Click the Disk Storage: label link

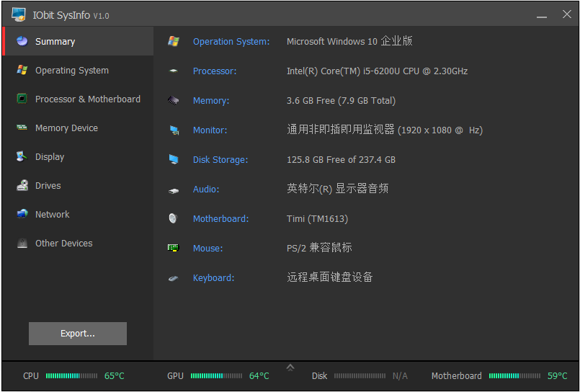click(220, 160)
